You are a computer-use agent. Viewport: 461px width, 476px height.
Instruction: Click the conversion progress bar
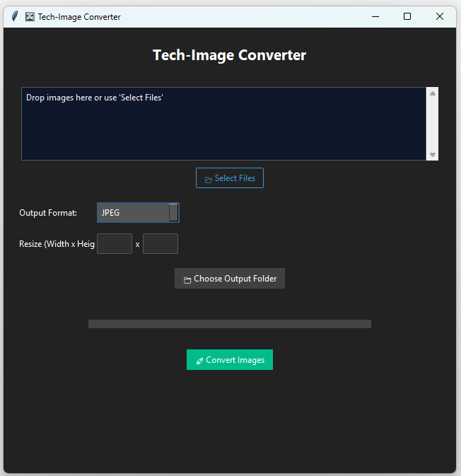(230, 324)
